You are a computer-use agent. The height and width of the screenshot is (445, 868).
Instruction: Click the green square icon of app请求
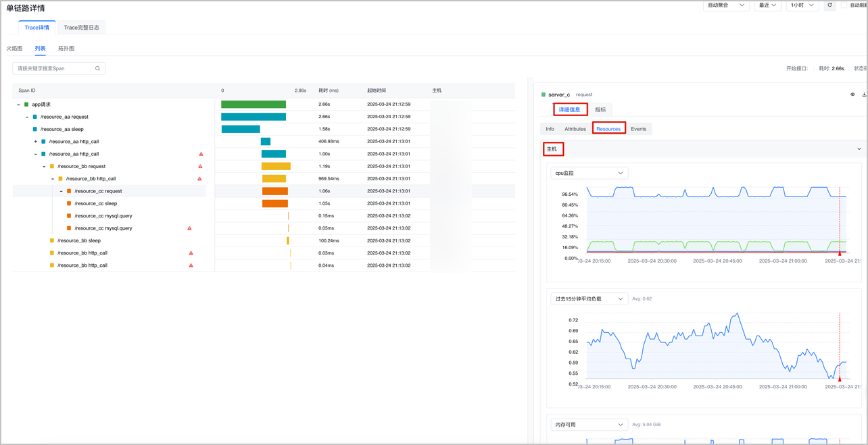(26, 105)
